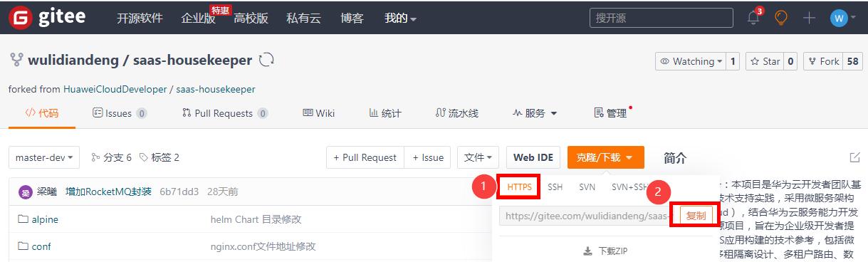Click the 搜开源 search field
868x262 pixels.
(662, 18)
